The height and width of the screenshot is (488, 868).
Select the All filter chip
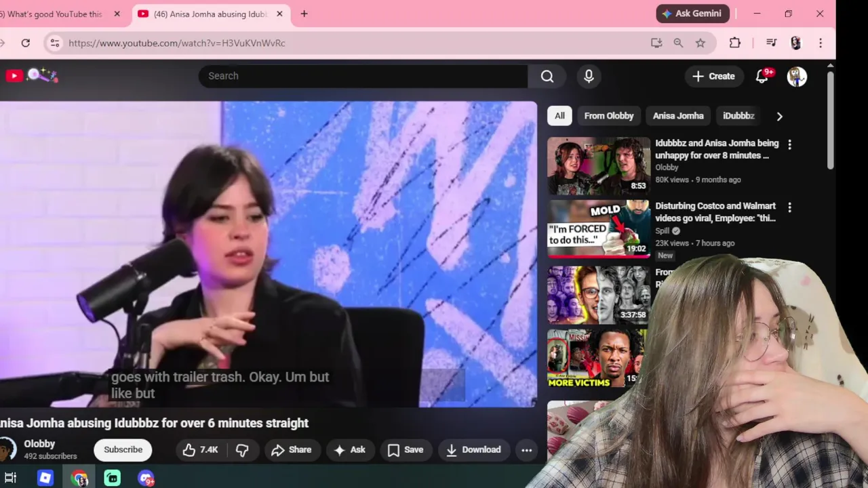(x=559, y=116)
